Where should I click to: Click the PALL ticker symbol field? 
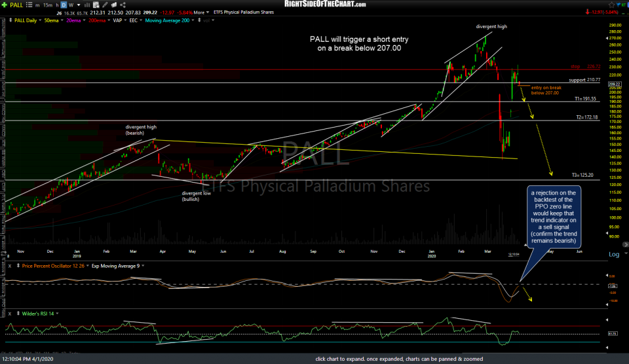(16, 5)
